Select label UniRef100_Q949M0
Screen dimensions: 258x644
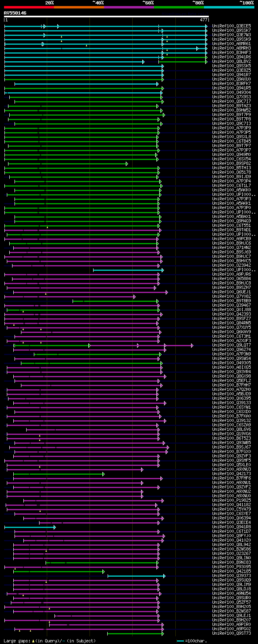click(x=231, y=154)
